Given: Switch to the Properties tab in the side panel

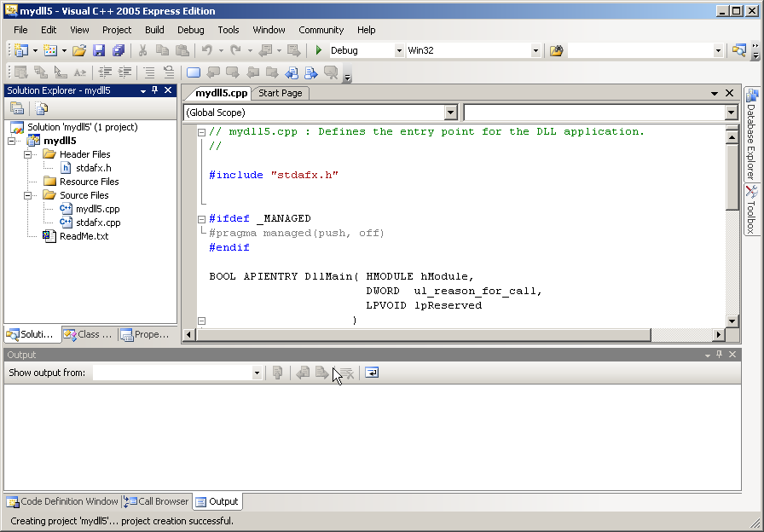Looking at the screenshot, I should point(146,334).
